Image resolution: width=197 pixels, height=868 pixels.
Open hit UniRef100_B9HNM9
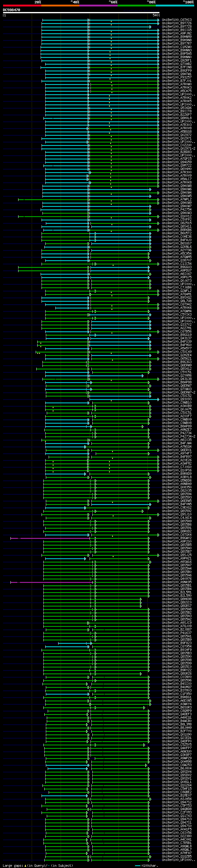click(x=177, y=37)
